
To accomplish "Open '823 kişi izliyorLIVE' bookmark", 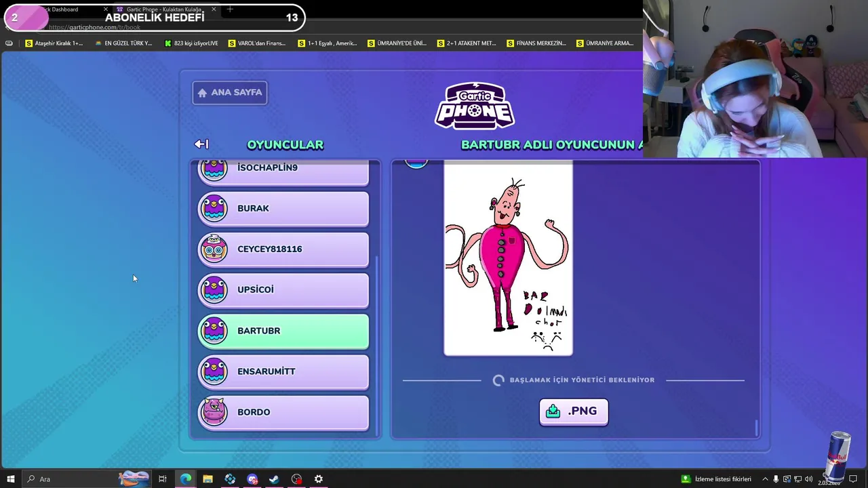I will [191, 43].
